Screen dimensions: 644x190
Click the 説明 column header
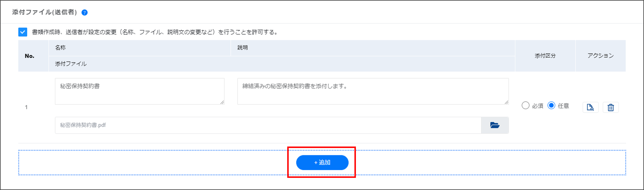(x=243, y=48)
